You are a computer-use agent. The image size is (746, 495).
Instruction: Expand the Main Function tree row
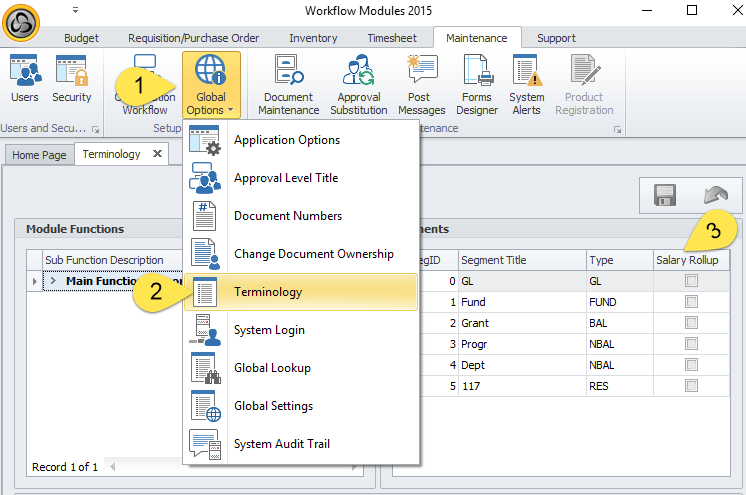[x=54, y=282]
